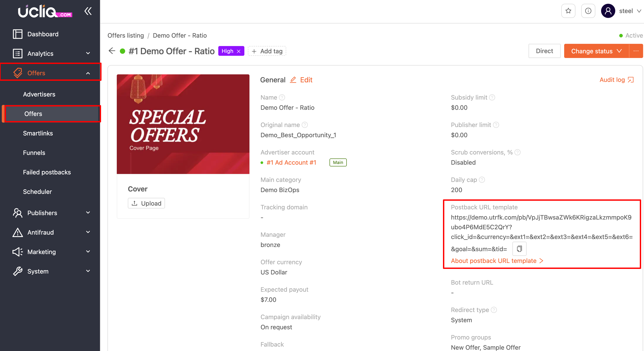The width and height of the screenshot is (644, 351).
Task: Collapse the sidebar with double-chevron icon
Action: tap(88, 11)
